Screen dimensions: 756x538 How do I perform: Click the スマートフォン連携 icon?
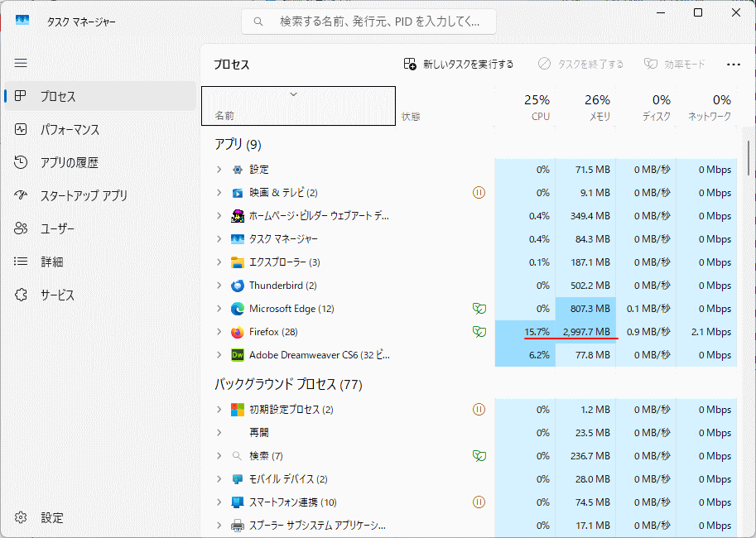(237, 502)
